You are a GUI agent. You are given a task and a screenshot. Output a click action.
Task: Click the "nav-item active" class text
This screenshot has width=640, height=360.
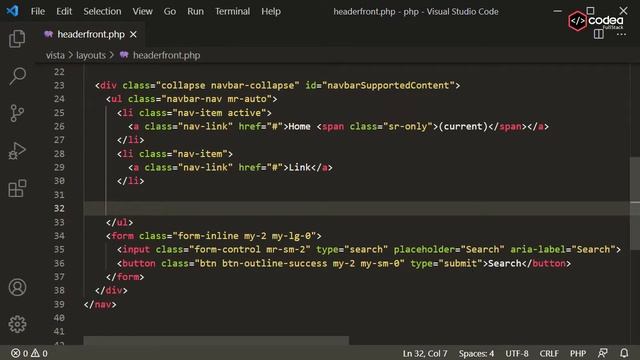point(222,113)
